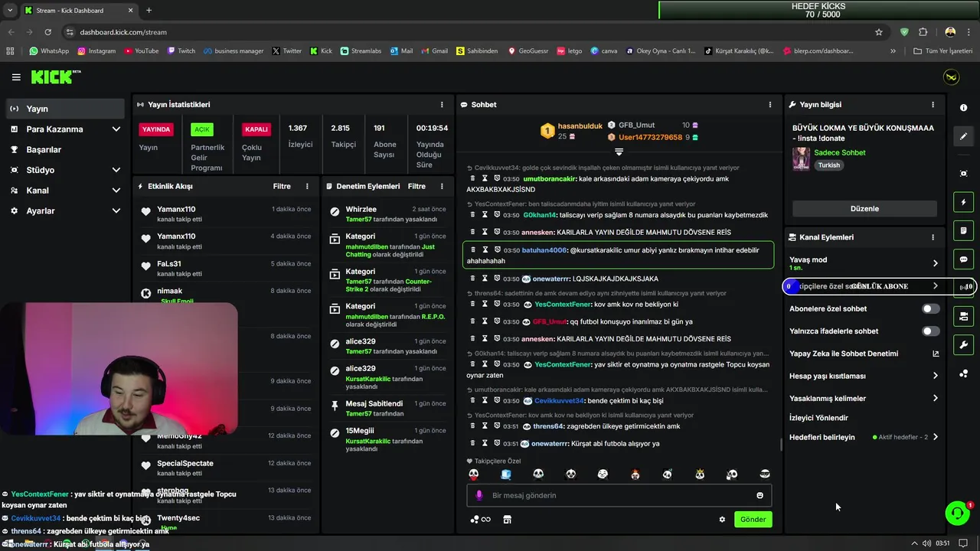Open the GeoGuessr bookmark

[527, 51]
